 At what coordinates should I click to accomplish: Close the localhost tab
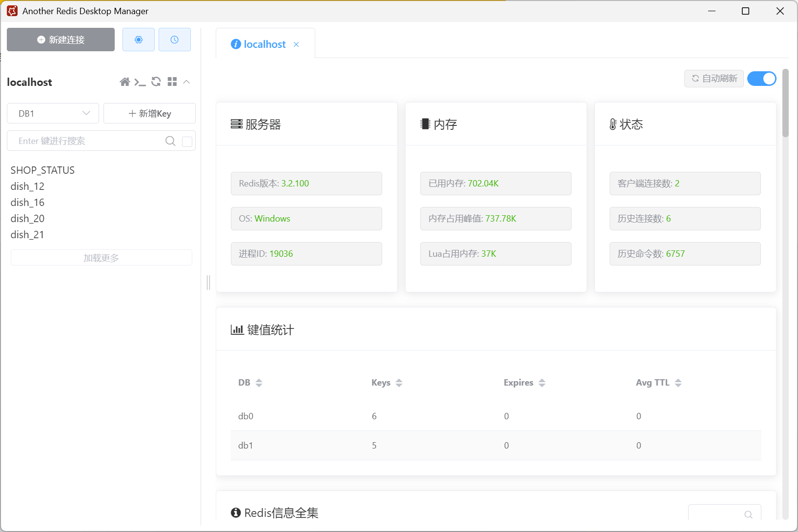[296, 44]
